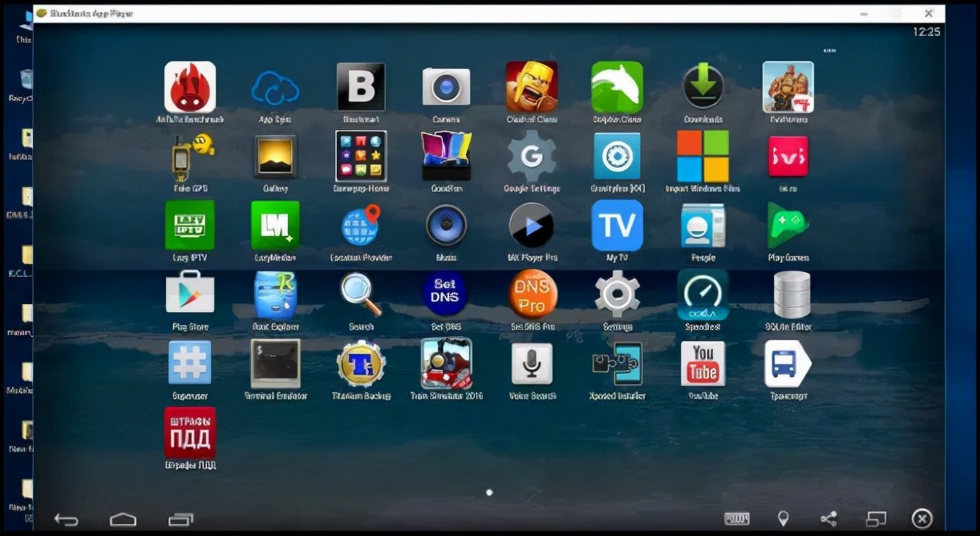The width and height of the screenshot is (980, 536).
Task: Open the blue Set DNS app
Action: pos(445,294)
